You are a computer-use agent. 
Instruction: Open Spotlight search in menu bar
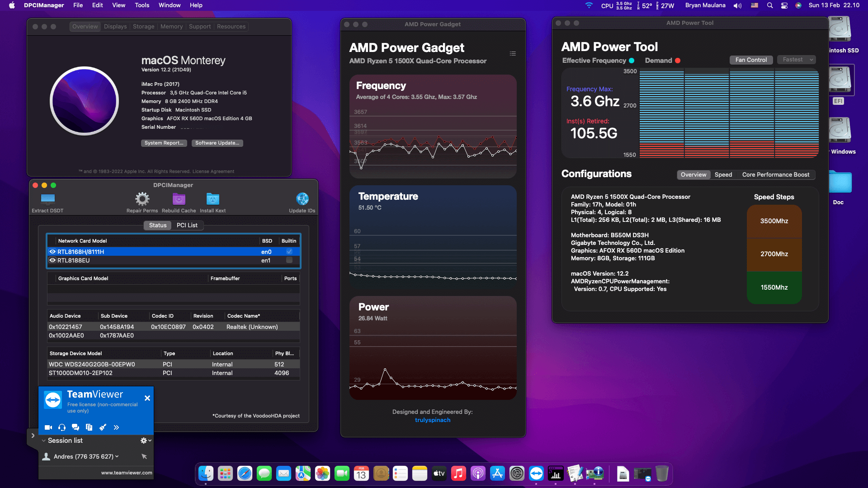click(770, 5)
